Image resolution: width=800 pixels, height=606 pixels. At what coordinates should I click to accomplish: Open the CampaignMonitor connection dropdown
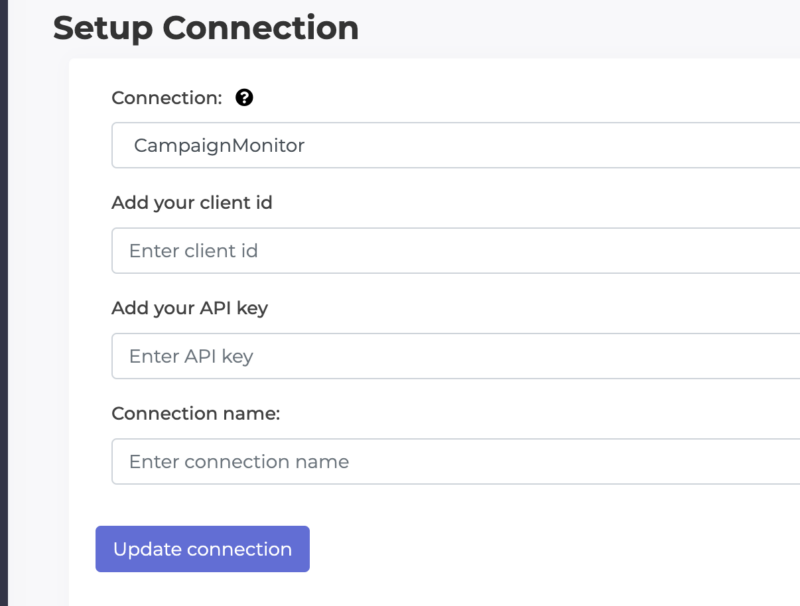[456, 145]
